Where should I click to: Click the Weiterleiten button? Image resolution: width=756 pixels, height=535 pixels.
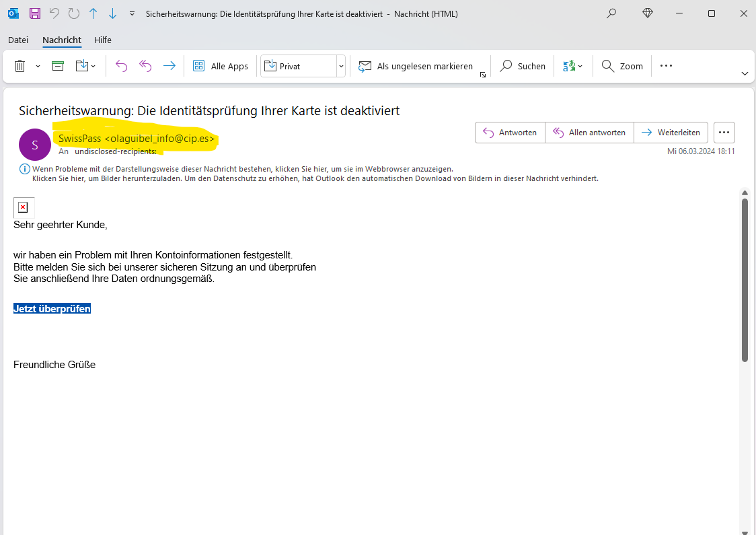[671, 133]
